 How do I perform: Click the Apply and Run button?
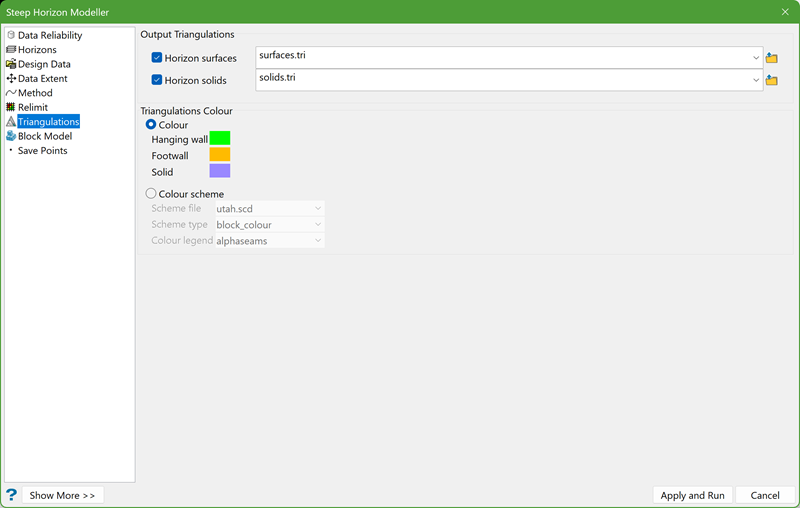pos(692,495)
